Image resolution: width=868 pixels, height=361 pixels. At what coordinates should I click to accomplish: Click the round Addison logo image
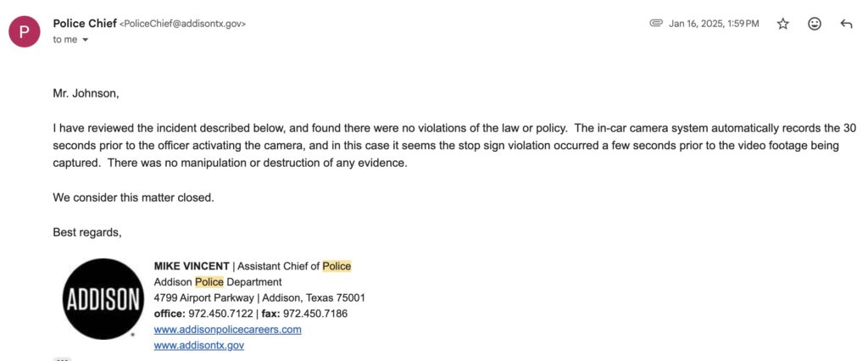pyautogui.click(x=101, y=300)
